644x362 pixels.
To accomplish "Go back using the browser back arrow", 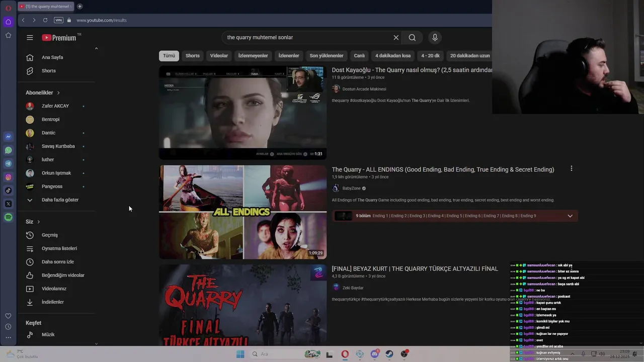I will point(23,20).
